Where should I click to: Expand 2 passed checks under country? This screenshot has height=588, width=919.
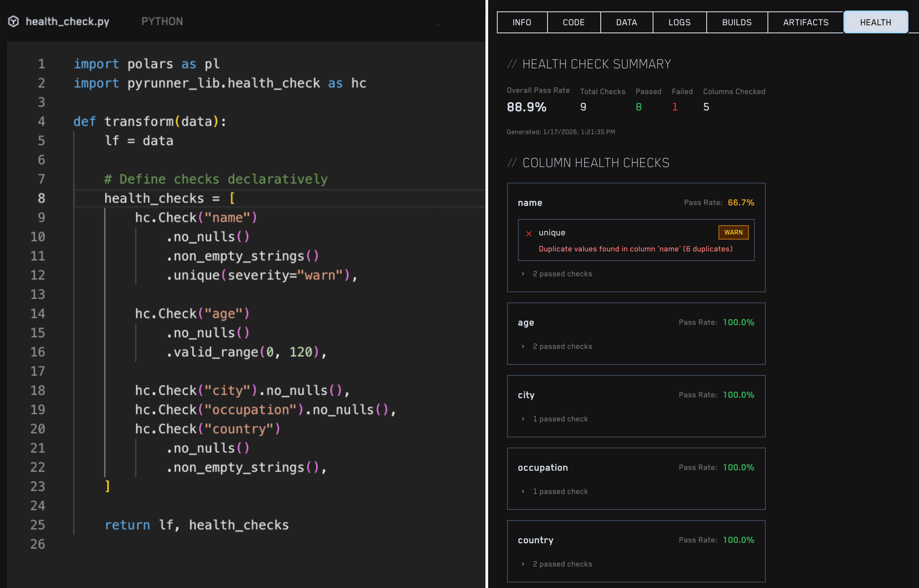click(557, 564)
